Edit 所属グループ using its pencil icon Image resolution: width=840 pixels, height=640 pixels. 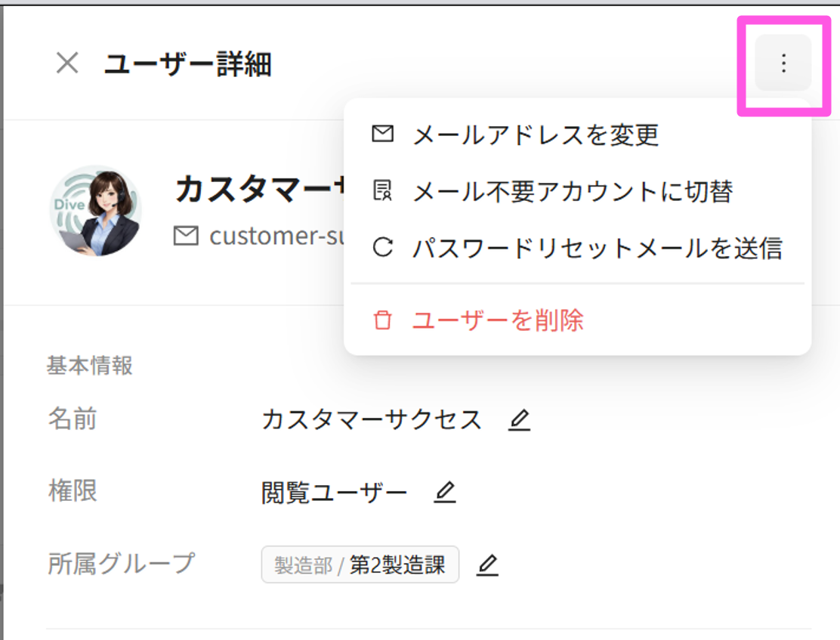coord(487,565)
